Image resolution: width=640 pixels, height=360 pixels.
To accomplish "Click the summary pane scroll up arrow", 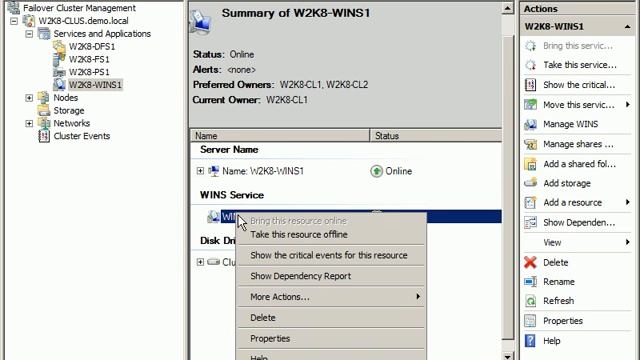I will [507, 8].
